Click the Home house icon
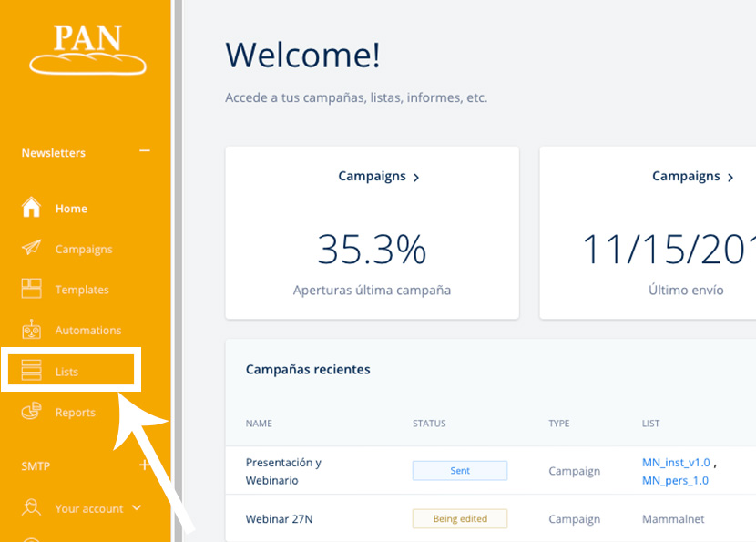756x542 pixels. pos(31,208)
